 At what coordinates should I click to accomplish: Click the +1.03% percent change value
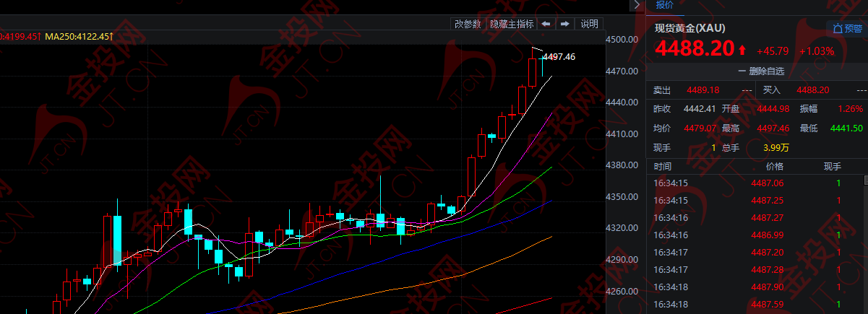(x=815, y=51)
